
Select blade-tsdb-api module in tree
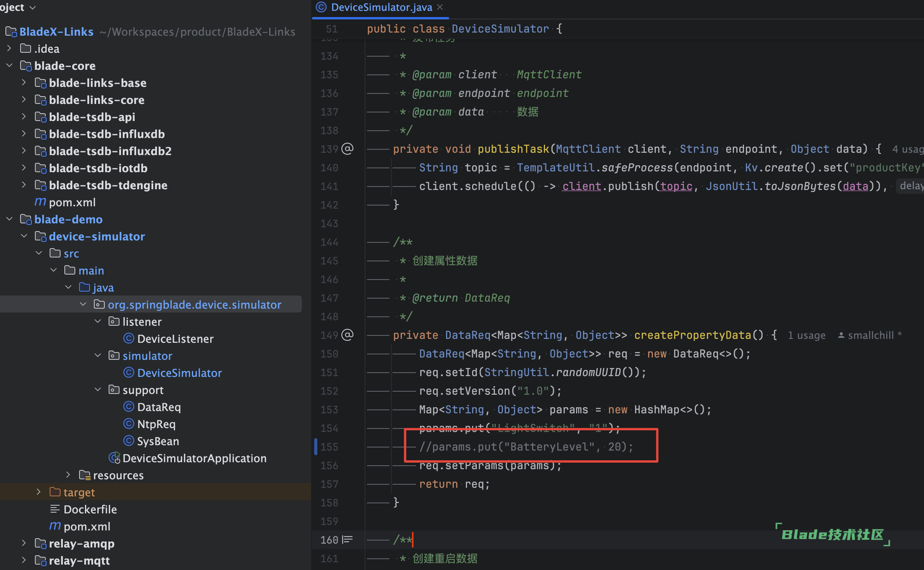[x=92, y=117]
